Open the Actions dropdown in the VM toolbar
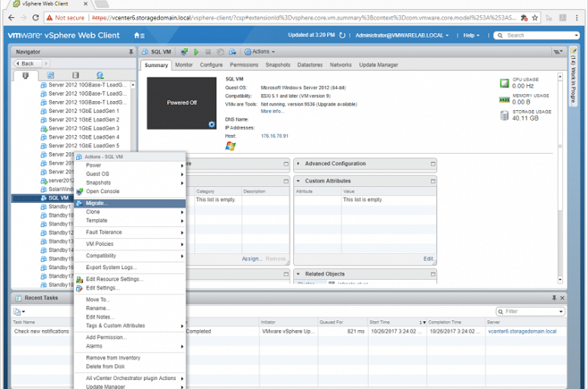This screenshot has width=588, height=389. [x=260, y=52]
